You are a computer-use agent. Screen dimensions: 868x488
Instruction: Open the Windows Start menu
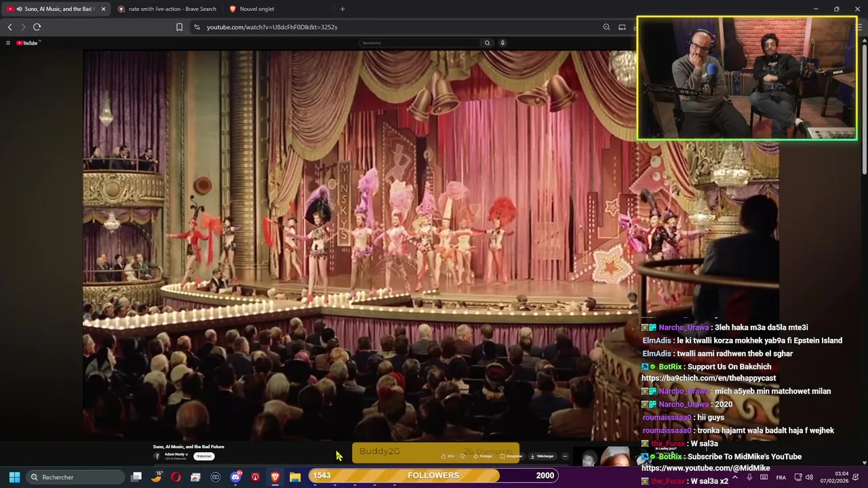coord(14,477)
